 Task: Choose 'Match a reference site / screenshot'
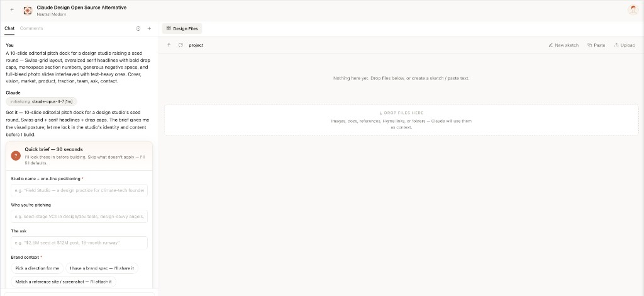[64, 282]
